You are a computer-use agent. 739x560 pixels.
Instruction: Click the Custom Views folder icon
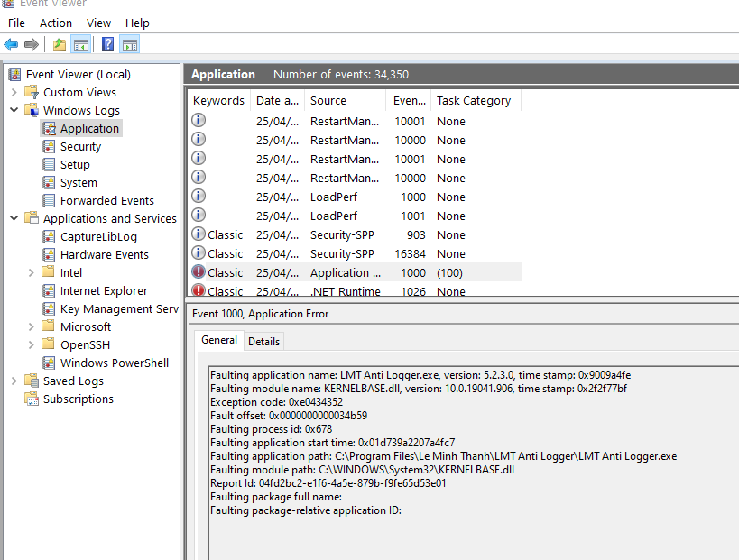[x=32, y=92]
